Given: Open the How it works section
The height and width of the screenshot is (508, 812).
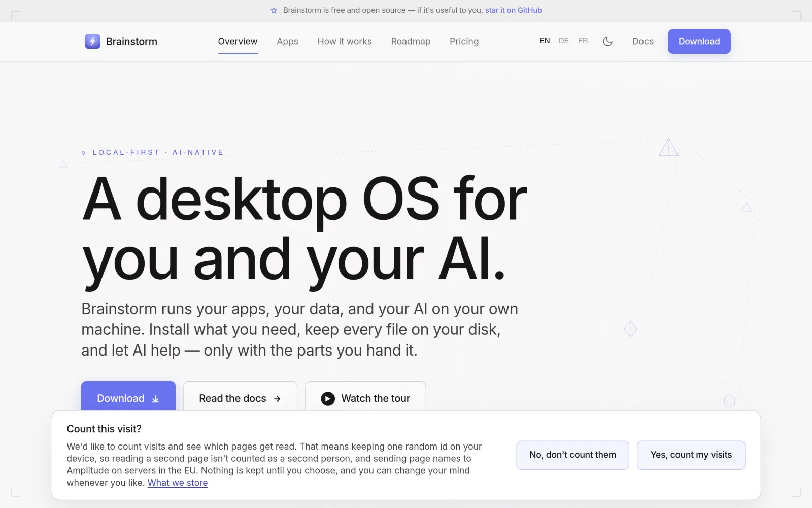Looking at the screenshot, I should (345, 41).
